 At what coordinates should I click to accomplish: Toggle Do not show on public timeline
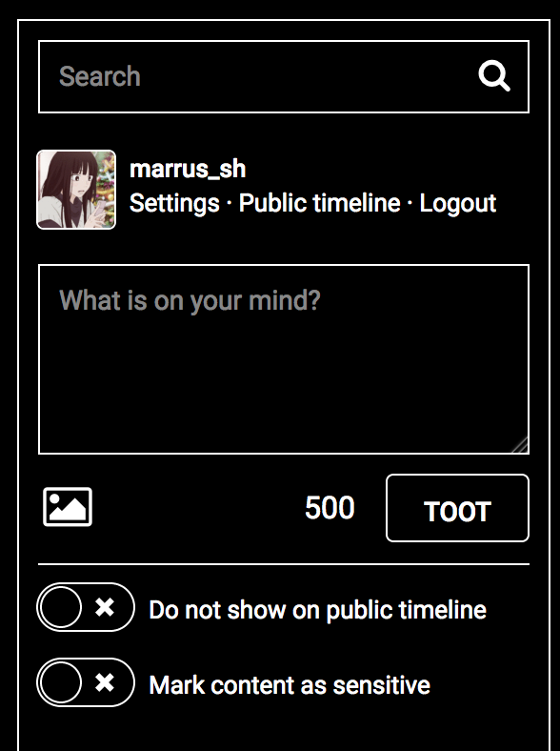point(86,607)
